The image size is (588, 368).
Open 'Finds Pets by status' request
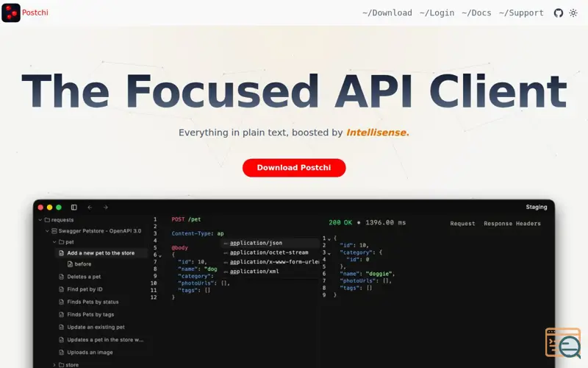93,302
